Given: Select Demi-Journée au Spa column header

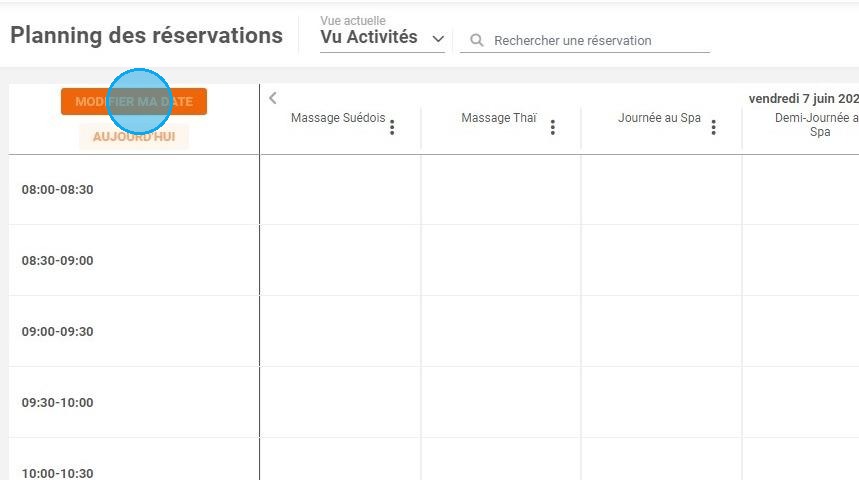Looking at the screenshot, I should click(816, 124).
